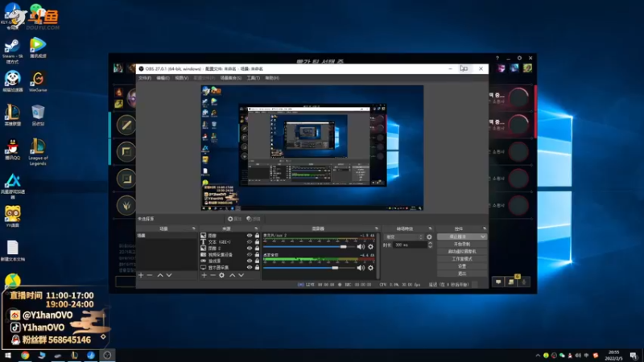
Task: Toggle visibility eye of 视频采集设备 source
Action: point(250,254)
